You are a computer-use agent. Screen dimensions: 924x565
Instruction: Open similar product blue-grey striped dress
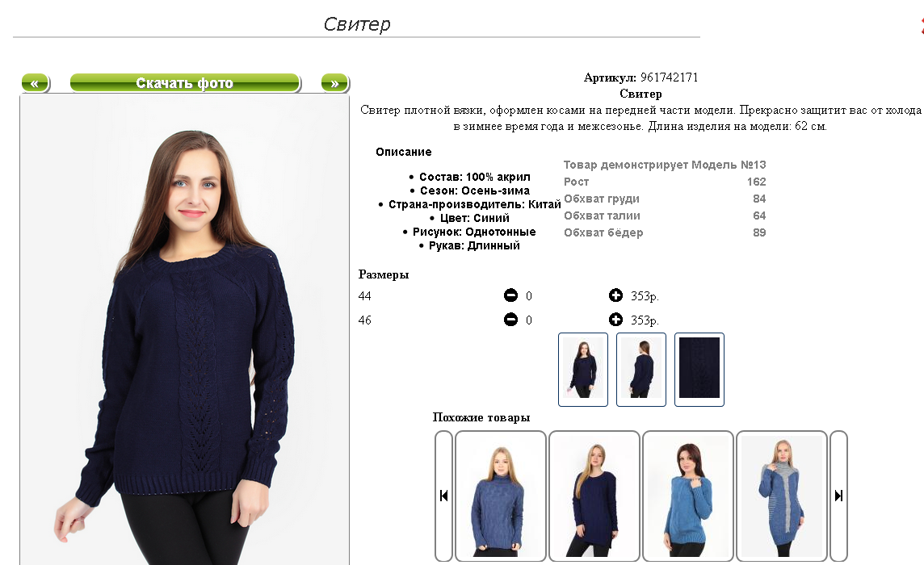(x=781, y=496)
